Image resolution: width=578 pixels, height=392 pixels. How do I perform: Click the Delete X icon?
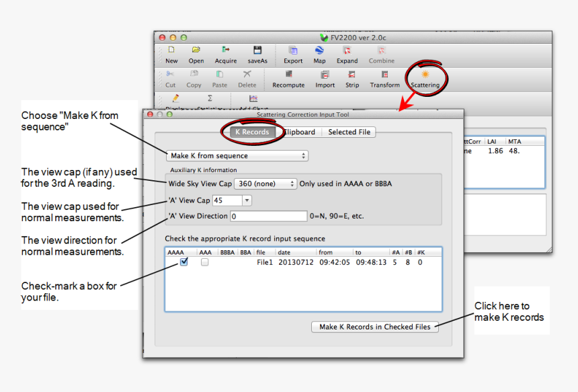coord(247,74)
